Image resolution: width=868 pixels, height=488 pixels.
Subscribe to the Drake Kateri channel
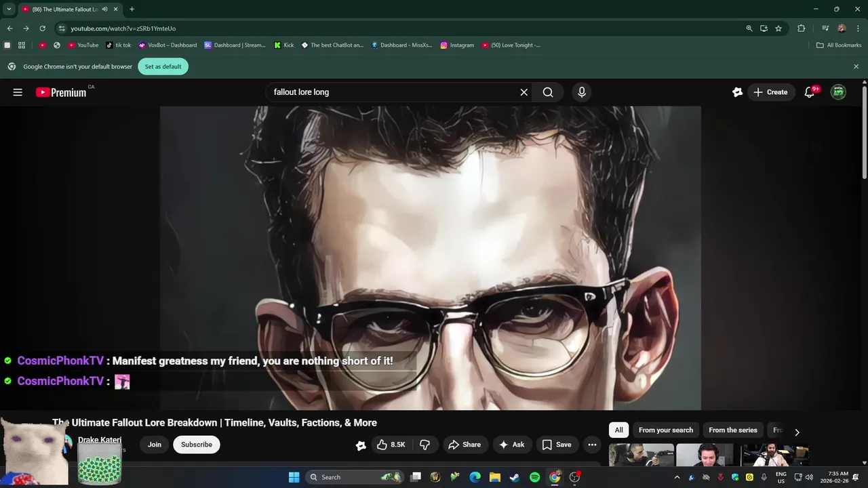[197, 445]
